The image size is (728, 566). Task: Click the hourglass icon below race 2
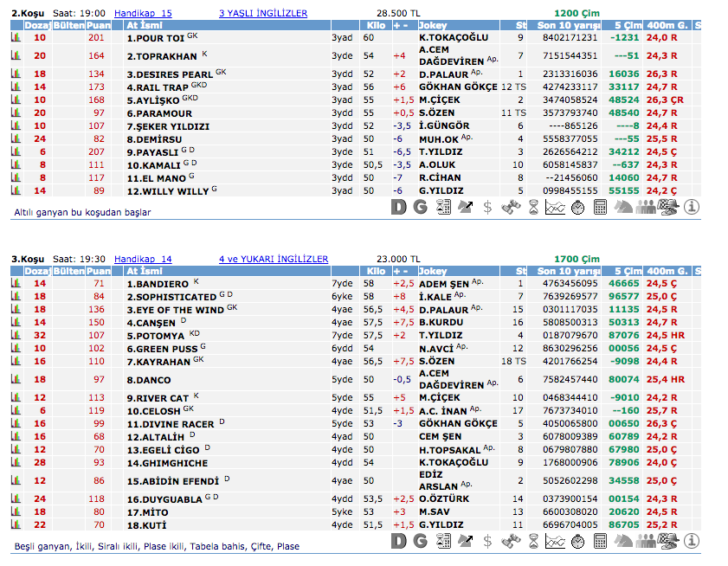[533, 207]
